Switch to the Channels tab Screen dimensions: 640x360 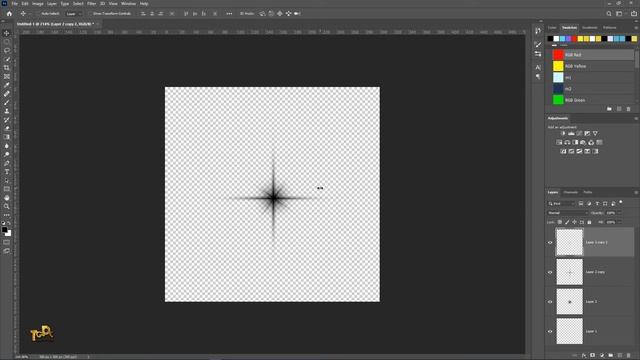click(571, 192)
